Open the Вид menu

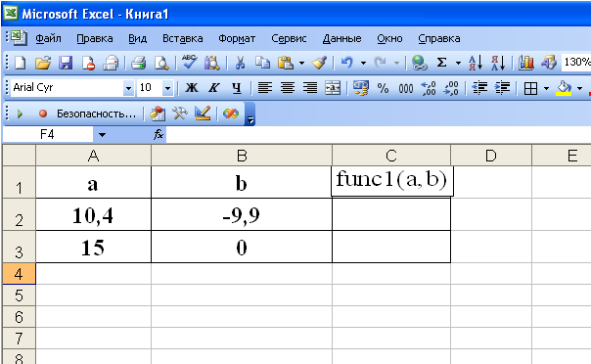(x=138, y=38)
